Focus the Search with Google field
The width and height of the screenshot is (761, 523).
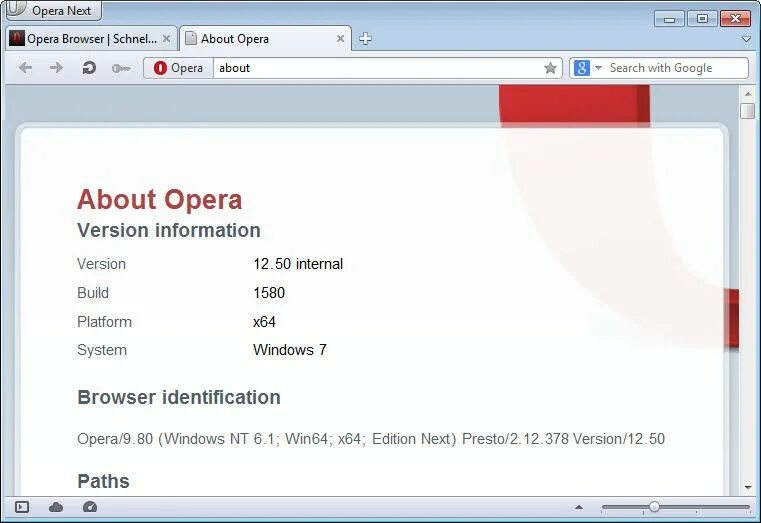[x=678, y=68]
